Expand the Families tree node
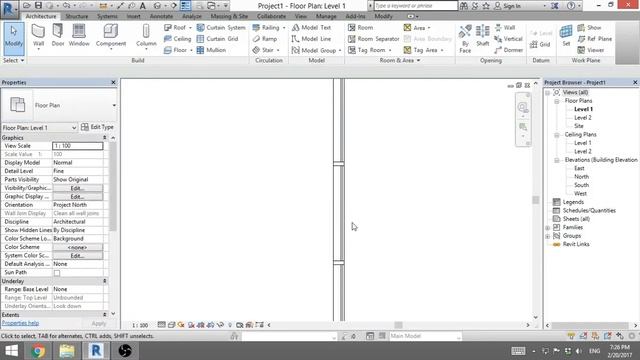The image size is (640, 360). (x=548, y=227)
